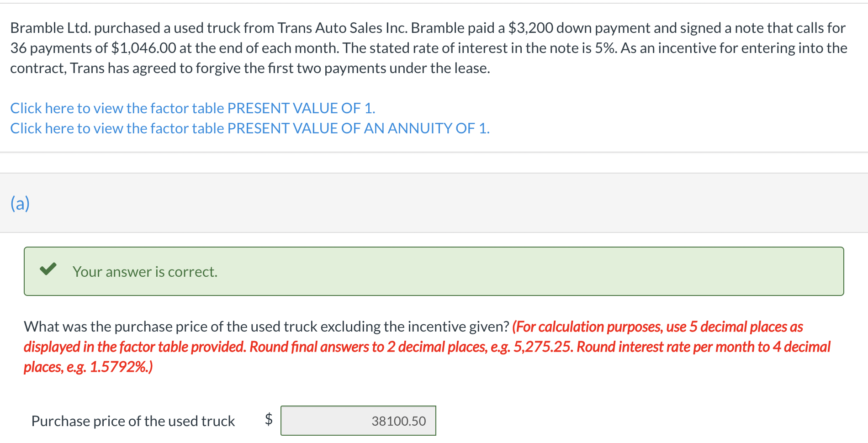Open the PRESENT VALUE OF 1 factor table
This screenshot has width=868, height=443.
pos(192,108)
